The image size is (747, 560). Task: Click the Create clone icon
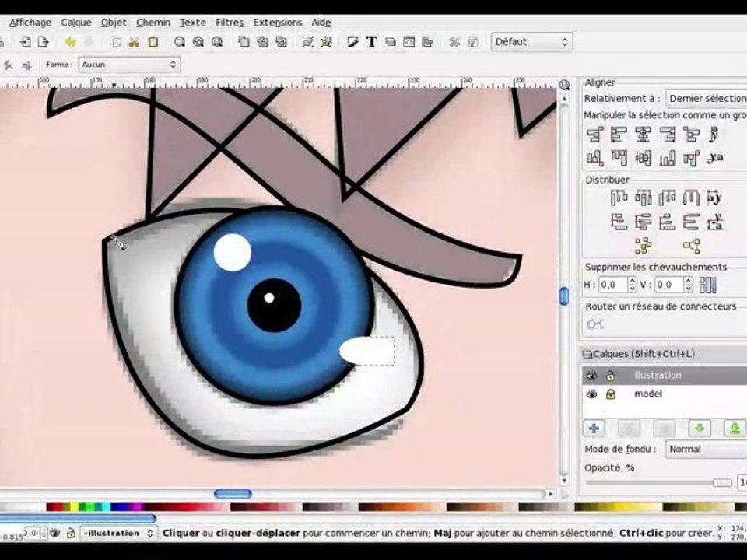click(262, 42)
